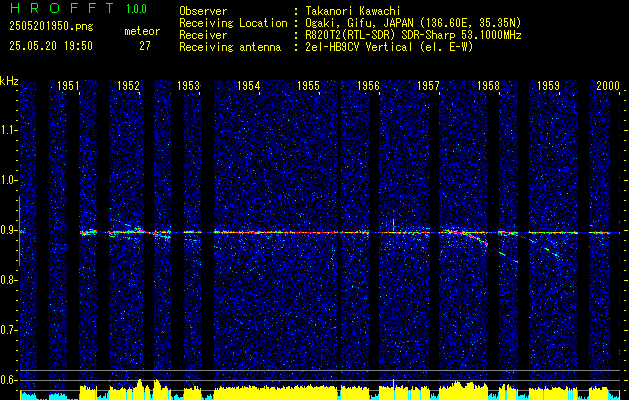This screenshot has width=629, height=400.
Task: Click the gray frequency range bar near 0.9
Action: (19, 231)
